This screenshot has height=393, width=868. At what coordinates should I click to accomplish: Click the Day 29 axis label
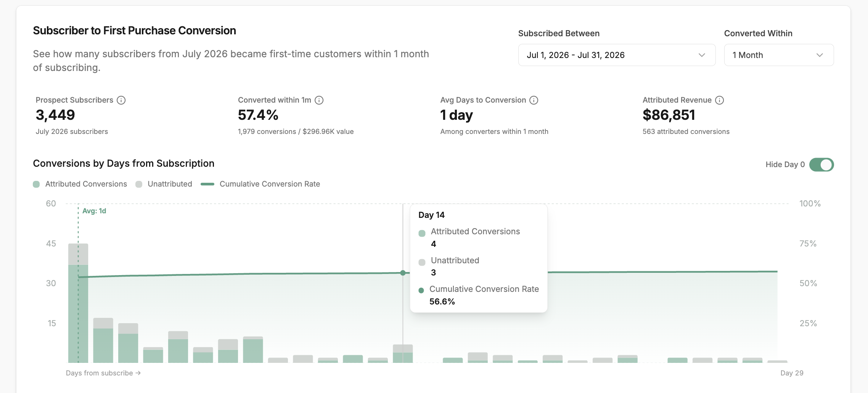pos(792,373)
